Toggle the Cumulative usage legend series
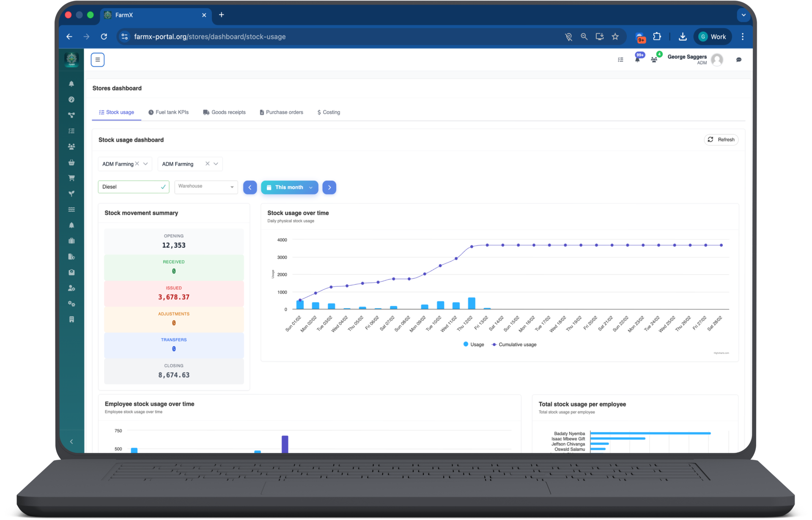Viewport: 812px width, 520px height. pyautogui.click(x=514, y=345)
